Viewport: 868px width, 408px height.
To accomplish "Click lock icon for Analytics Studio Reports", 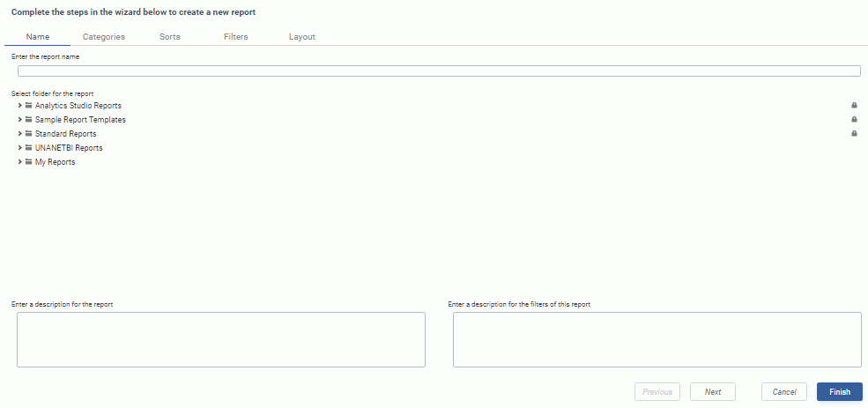I will click(854, 105).
